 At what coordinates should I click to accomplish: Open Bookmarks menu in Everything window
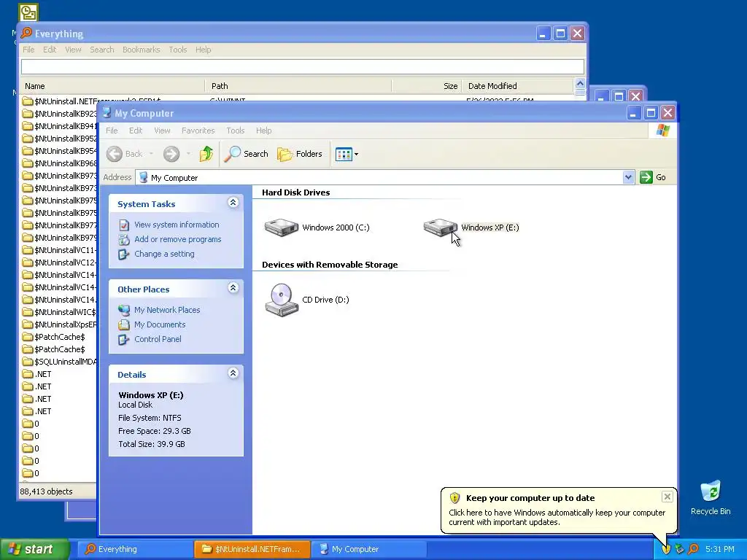pos(141,50)
